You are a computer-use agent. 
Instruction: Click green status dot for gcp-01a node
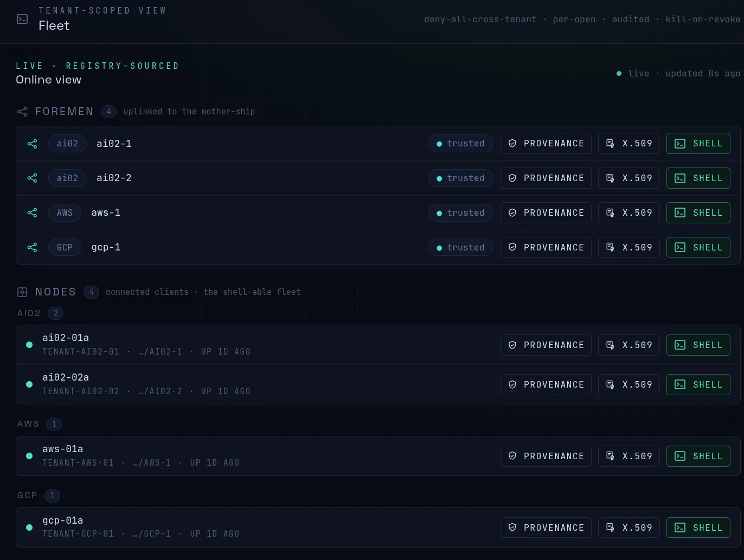click(x=29, y=527)
